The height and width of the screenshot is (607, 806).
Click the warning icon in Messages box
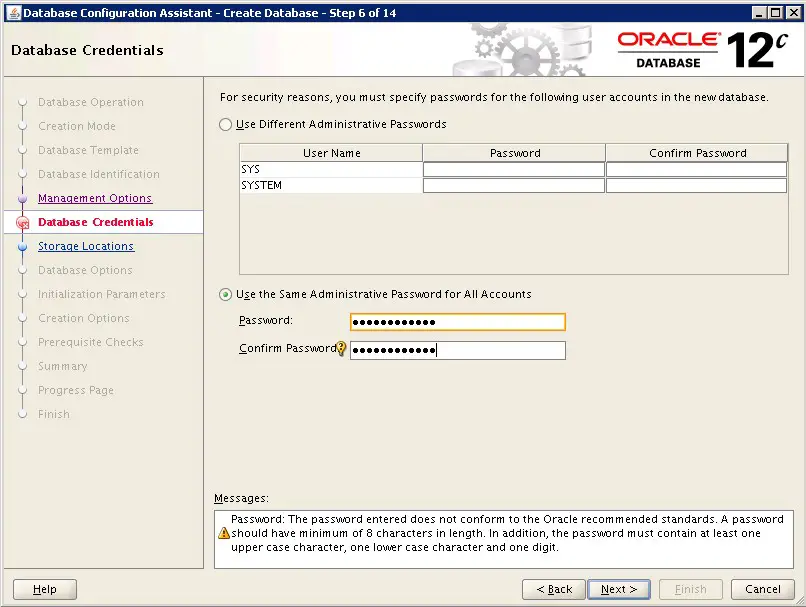(224, 533)
